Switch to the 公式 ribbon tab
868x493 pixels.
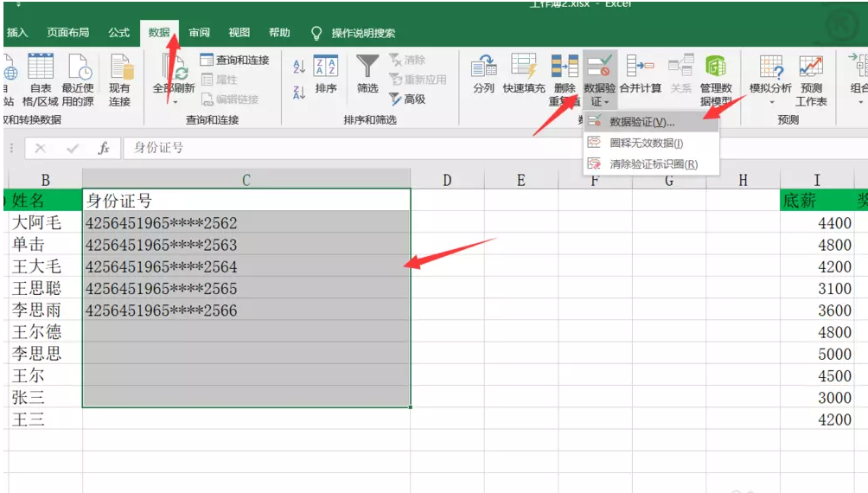click(118, 33)
